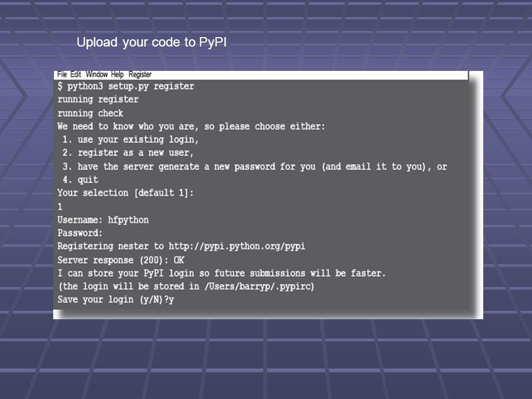
Task: Click option '2. register as a new user,'
Action: pos(128,153)
